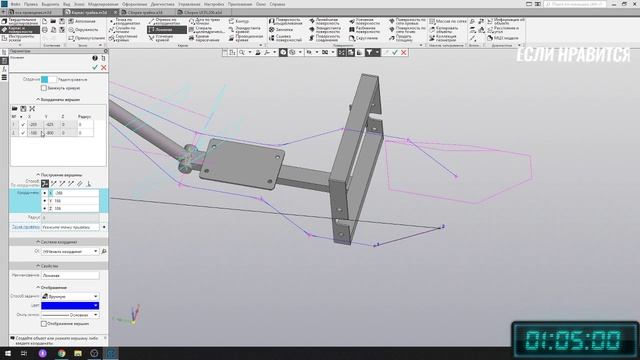Toggle Замкнуть кривую checkbox
The width and height of the screenshot is (640, 360).
[44, 88]
